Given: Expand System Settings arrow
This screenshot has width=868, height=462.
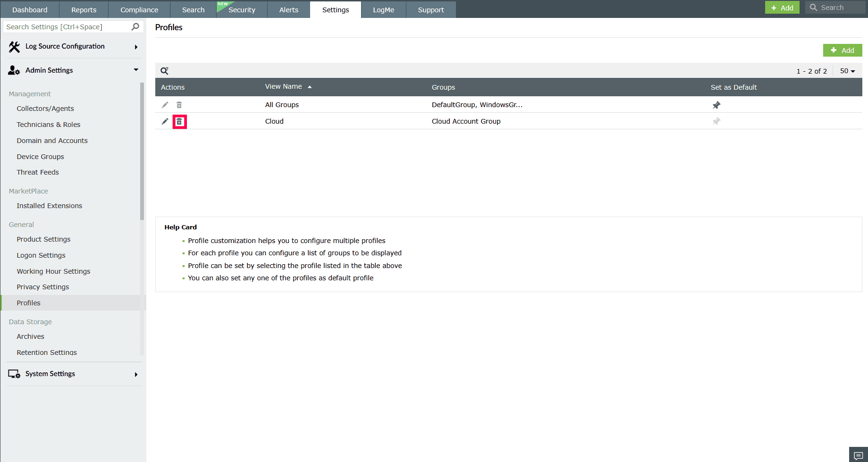Looking at the screenshot, I should (136, 374).
